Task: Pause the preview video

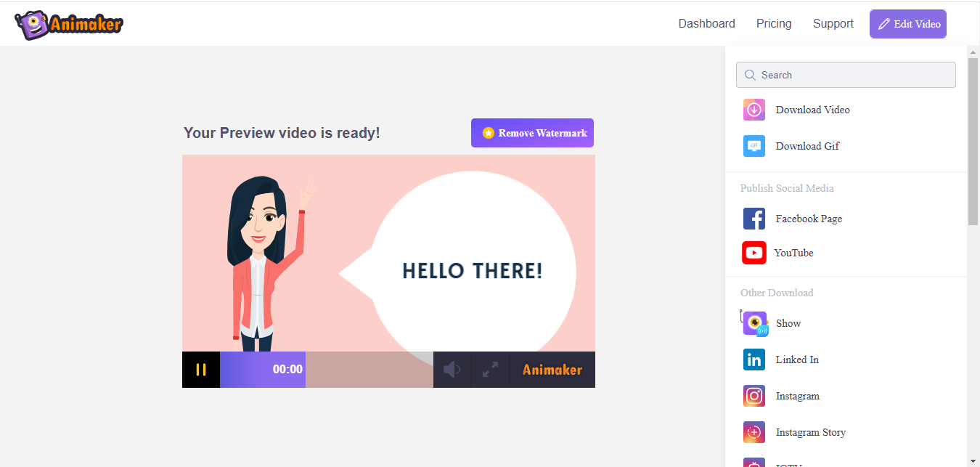Action: 201,370
